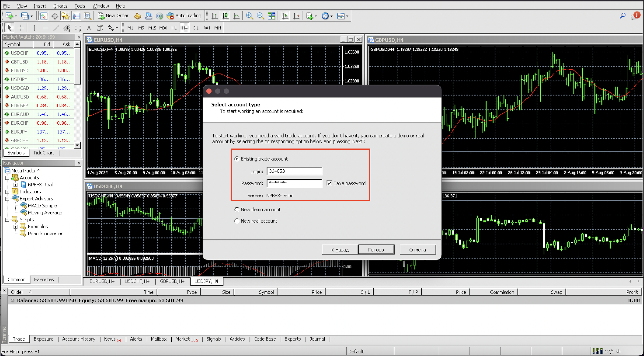Select the New real account radio button

pyautogui.click(x=236, y=221)
